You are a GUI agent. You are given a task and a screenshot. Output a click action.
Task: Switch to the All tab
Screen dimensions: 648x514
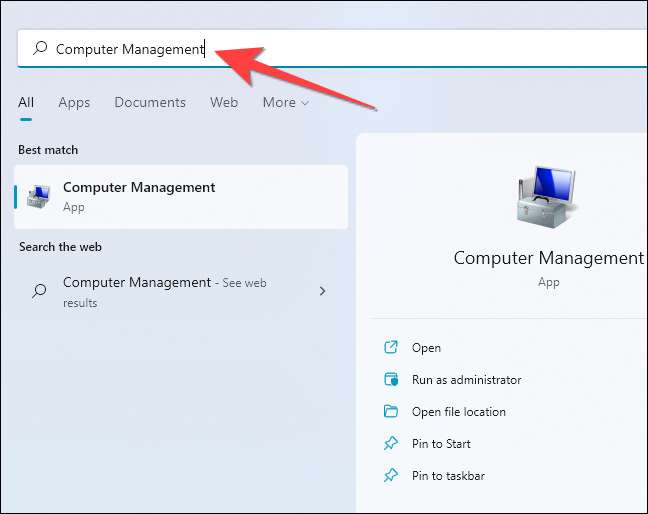point(26,102)
